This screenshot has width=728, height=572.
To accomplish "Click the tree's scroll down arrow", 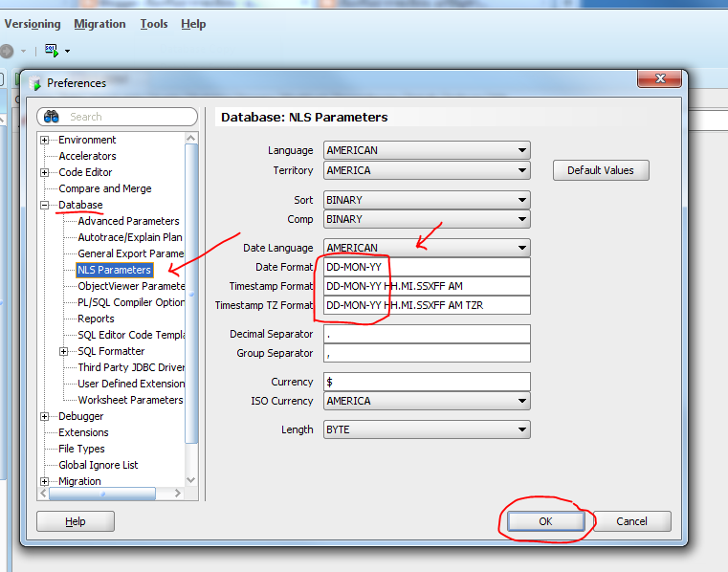I will coord(190,480).
